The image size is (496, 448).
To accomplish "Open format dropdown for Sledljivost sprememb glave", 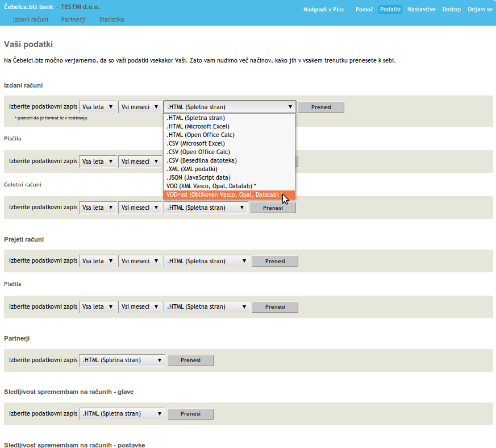I will click(122, 414).
